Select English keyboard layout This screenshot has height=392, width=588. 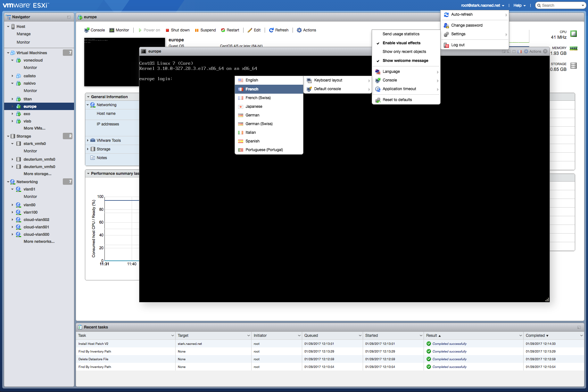tap(269, 80)
